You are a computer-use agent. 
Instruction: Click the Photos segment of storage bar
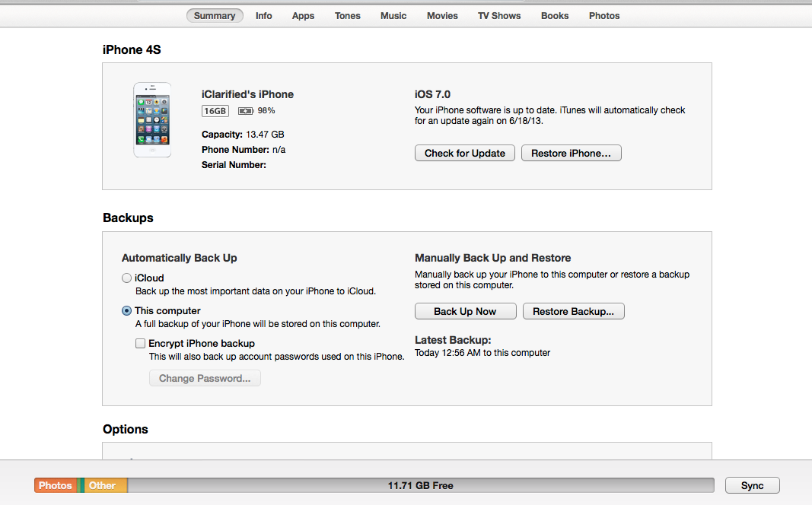click(56, 485)
